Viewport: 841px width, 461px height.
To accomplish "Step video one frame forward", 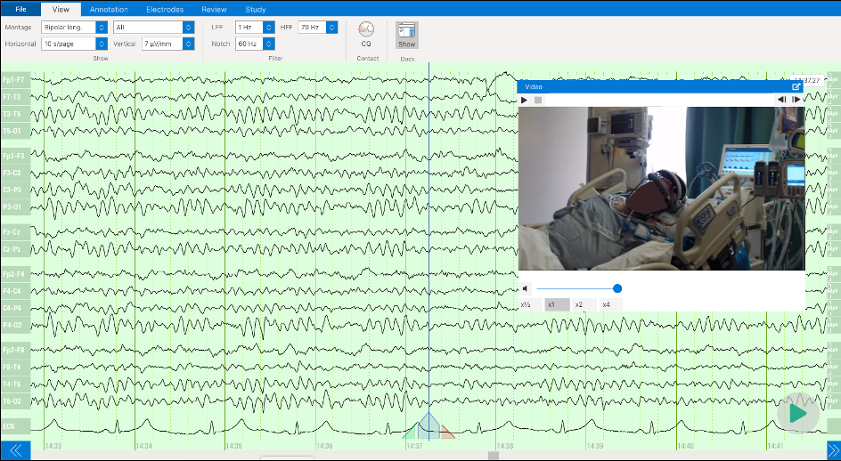I will click(x=796, y=100).
